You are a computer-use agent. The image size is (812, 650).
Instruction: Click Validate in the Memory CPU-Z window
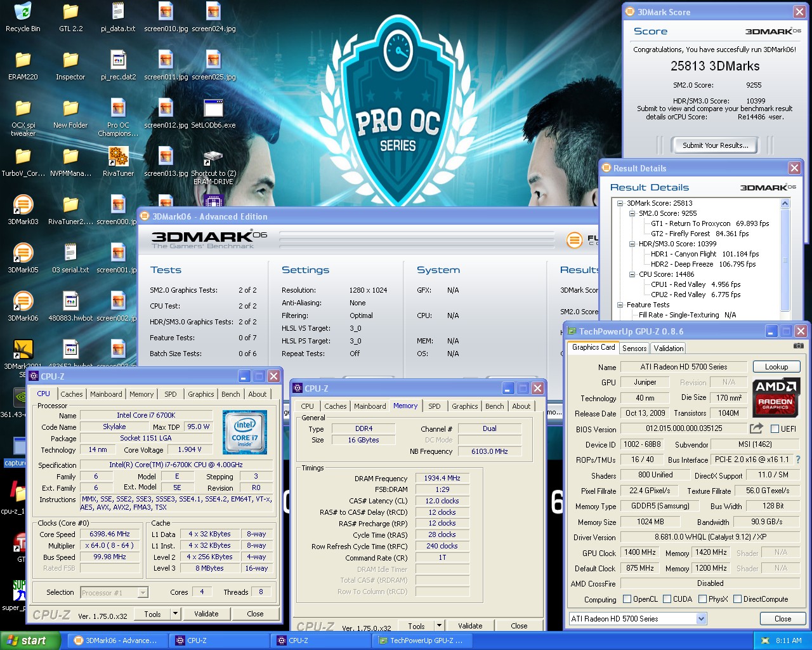tap(470, 626)
